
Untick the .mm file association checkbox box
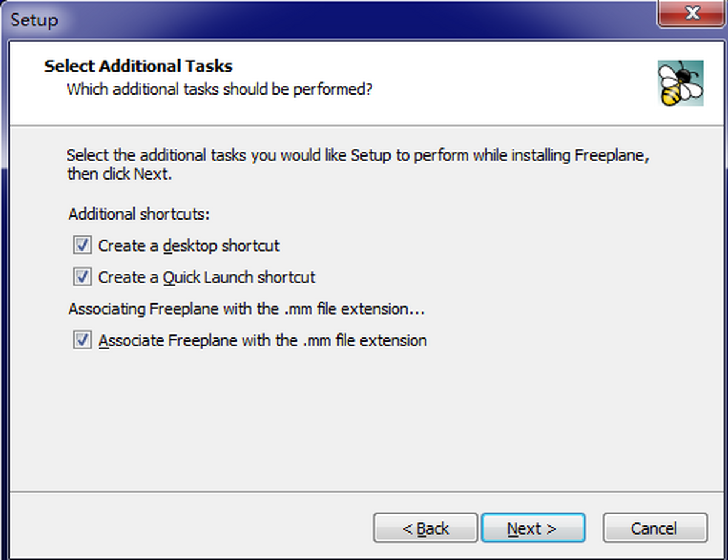tap(82, 340)
